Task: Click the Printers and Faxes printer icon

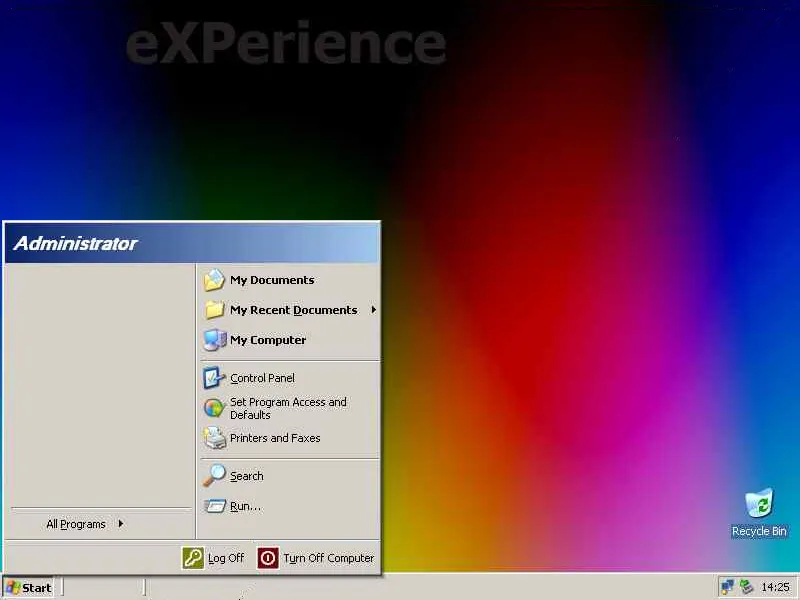Action: tap(214, 438)
